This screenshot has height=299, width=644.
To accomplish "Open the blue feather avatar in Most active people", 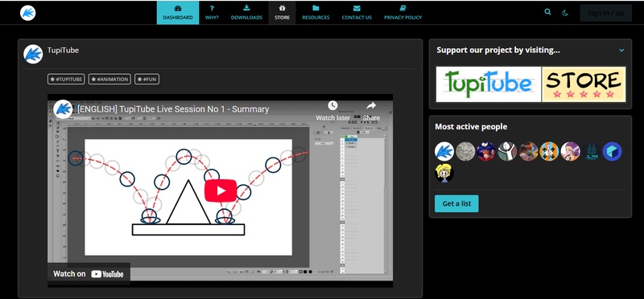I will point(444,151).
